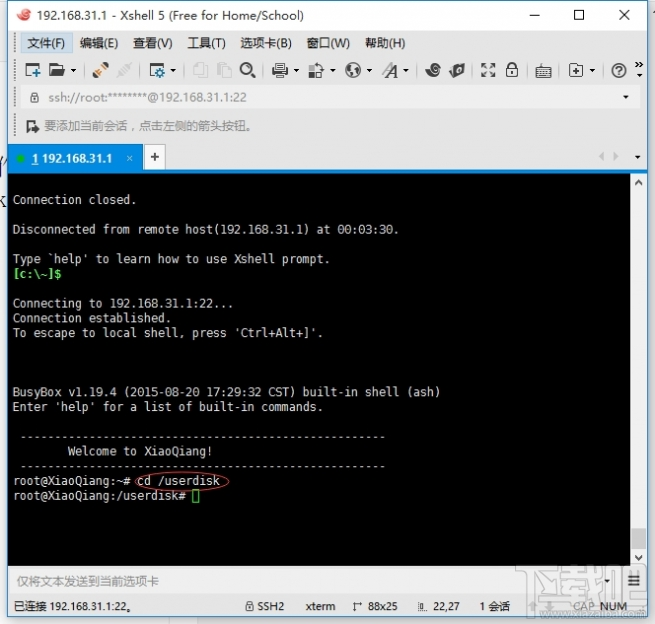Screen dimensions: 655x624
Task: Open the 文件(F) menu
Action: tap(46, 43)
